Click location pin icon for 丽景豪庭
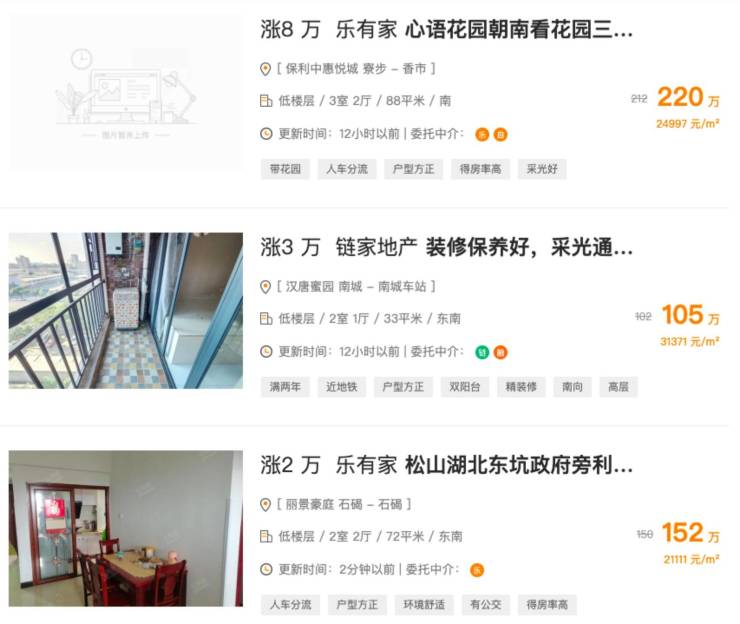 tap(266, 505)
